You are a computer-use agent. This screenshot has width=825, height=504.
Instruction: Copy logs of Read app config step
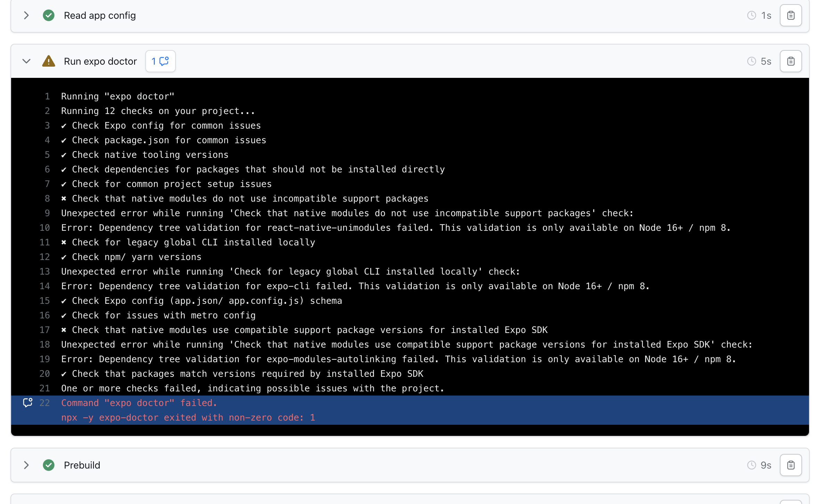point(791,15)
